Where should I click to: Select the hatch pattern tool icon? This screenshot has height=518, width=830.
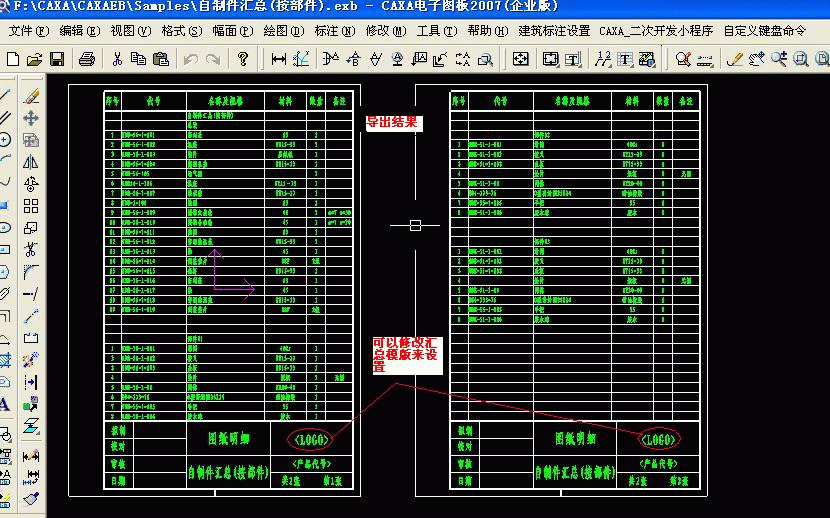5,360
